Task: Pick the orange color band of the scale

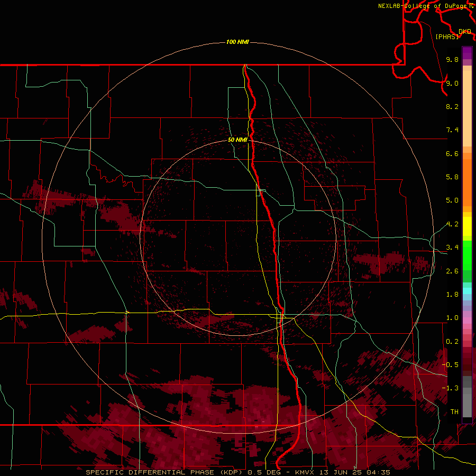Action: (x=467, y=183)
